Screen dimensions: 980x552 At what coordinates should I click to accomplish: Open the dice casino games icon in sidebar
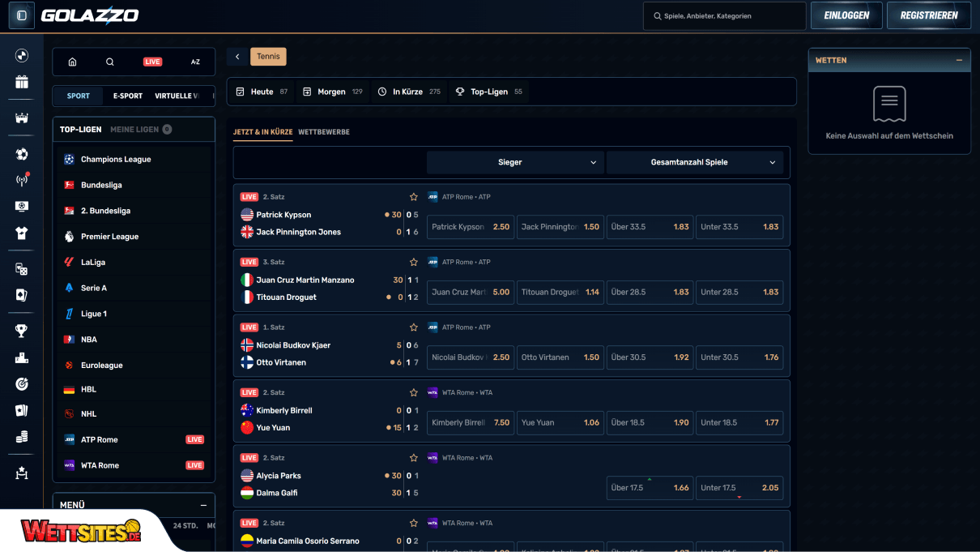point(22,269)
